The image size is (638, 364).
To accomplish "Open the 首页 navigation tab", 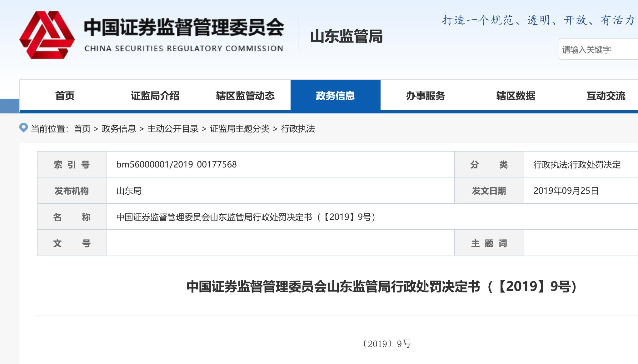I will tap(65, 96).
